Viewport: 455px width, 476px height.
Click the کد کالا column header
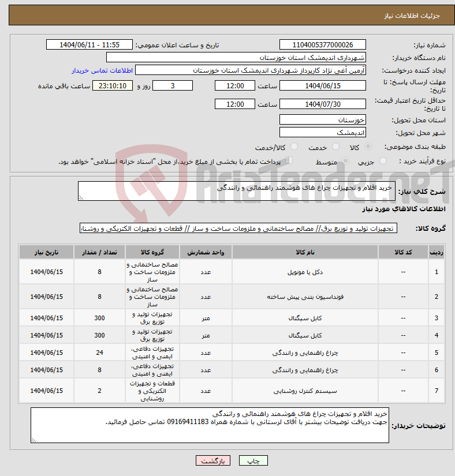pyautogui.click(x=403, y=252)
